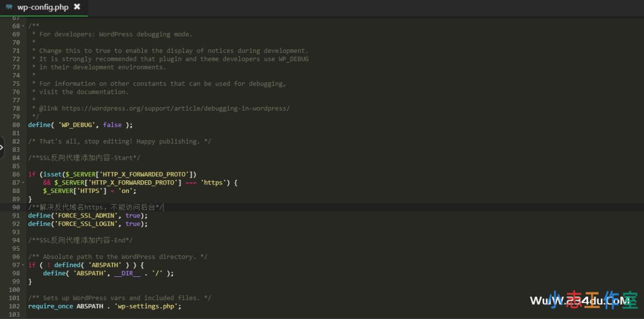Click line number 91 in the gutter

(16, 216)
